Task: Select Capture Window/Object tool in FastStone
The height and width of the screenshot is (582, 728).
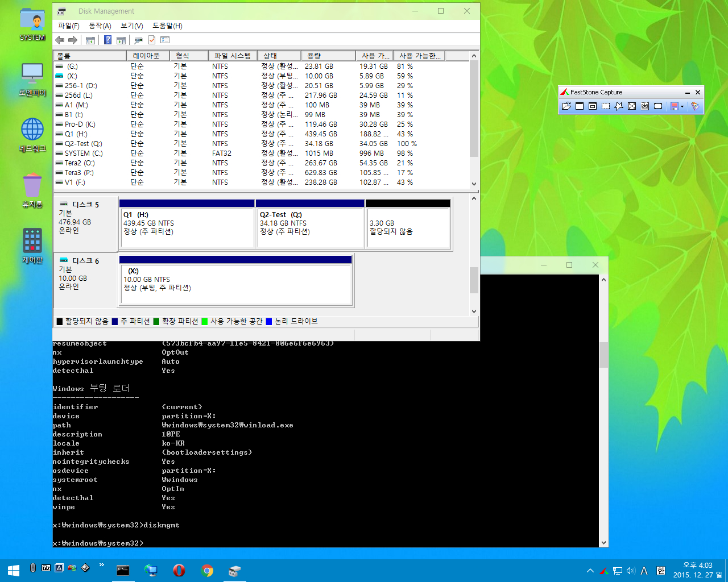Action: 593,106
